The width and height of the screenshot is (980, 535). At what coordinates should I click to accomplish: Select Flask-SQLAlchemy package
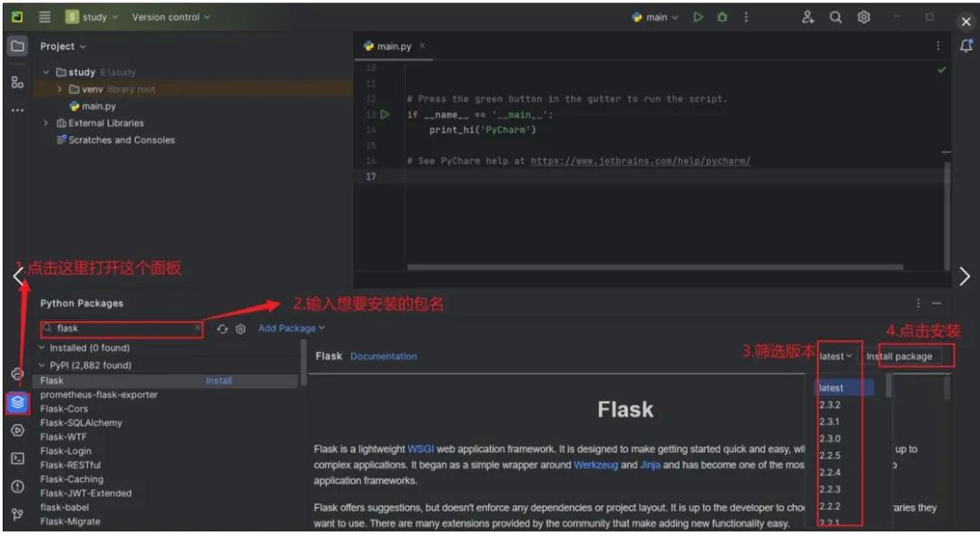(82, 423)
